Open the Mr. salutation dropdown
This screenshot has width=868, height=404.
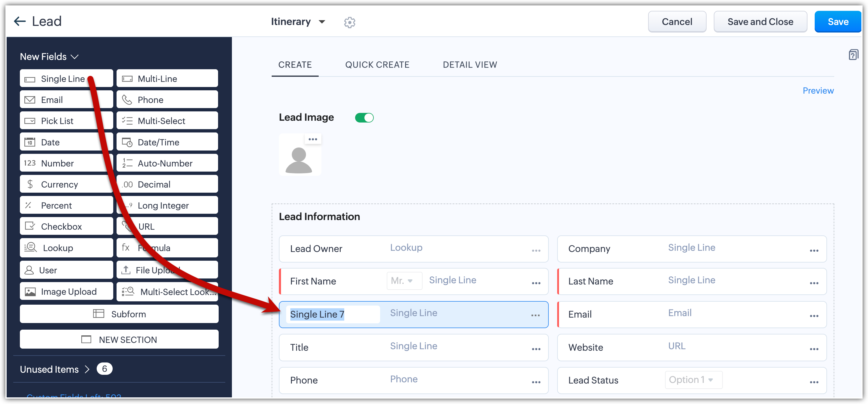click(404, 281)
